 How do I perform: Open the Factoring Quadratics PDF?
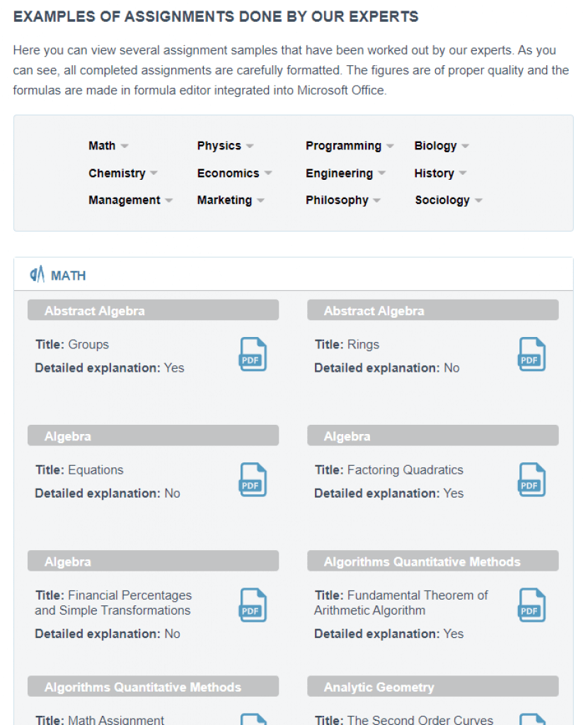tap(531, 479)
